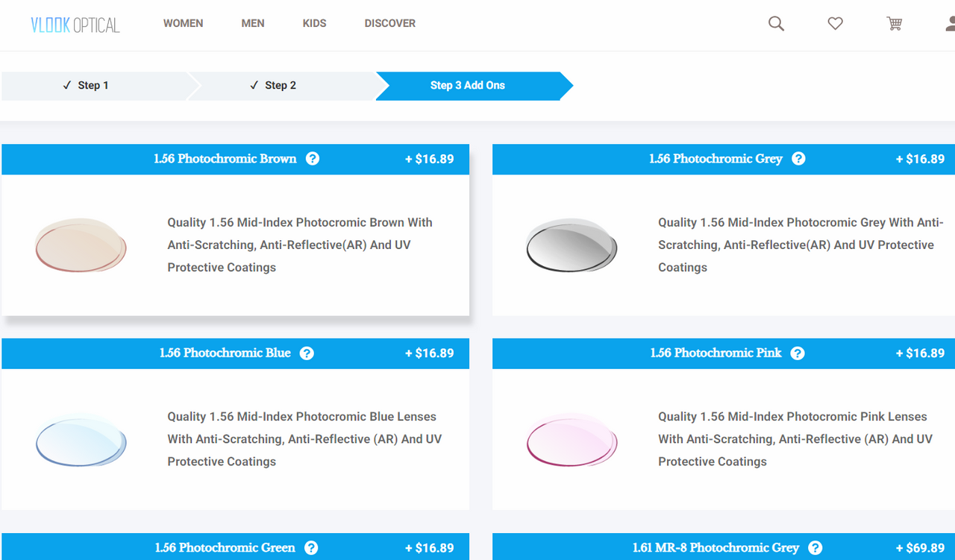The height and width of the screenshot is (560, 955).
Task: Show help for 1.56 Photochromic Pink
Action: [x=798, y=353]
